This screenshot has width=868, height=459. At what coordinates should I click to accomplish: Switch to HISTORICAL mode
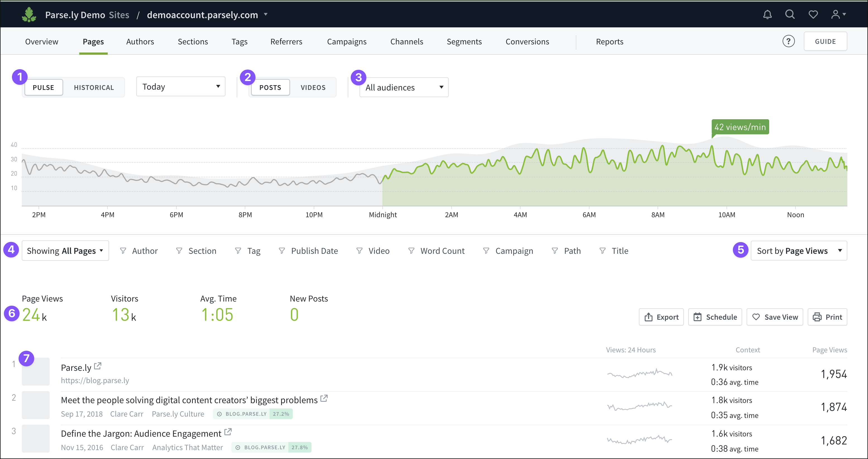(94, 87)
